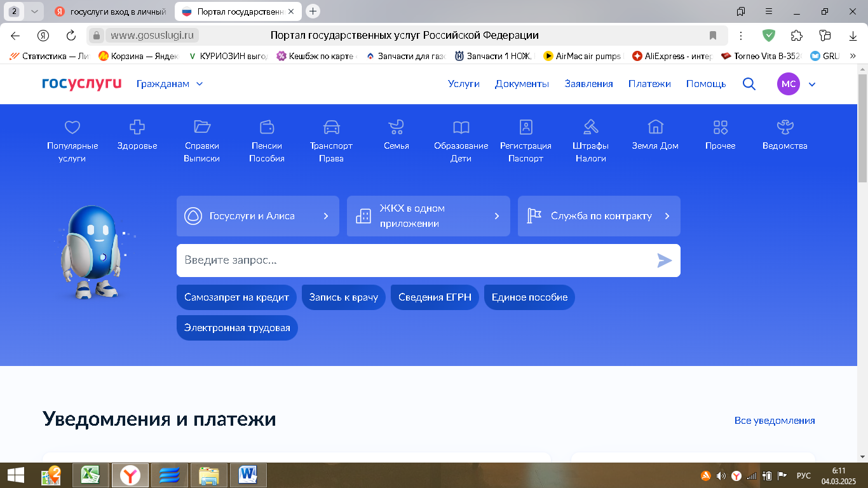Screen dimensions: 868x488
Task: Open the Все уведомления link
Action: coord(775,421)
